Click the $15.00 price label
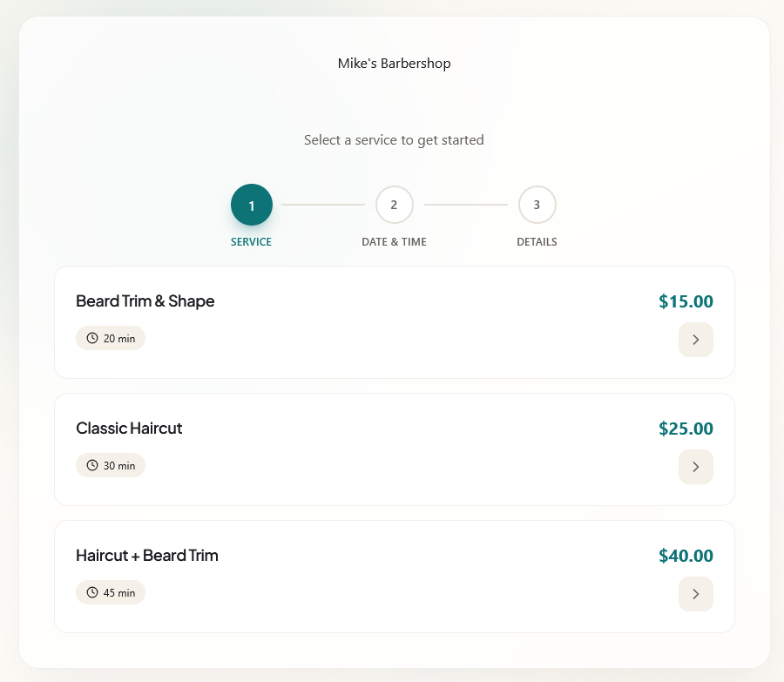This screenshot has width=784, height=682. [686, 301]
